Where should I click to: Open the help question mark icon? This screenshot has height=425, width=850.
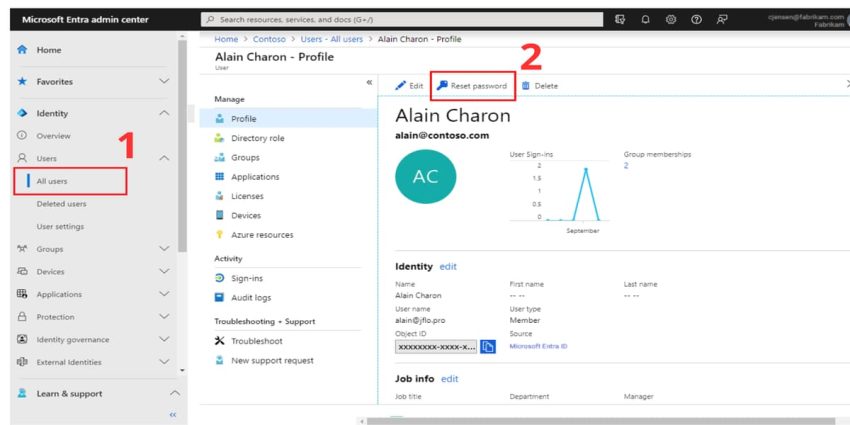point(696,20)
